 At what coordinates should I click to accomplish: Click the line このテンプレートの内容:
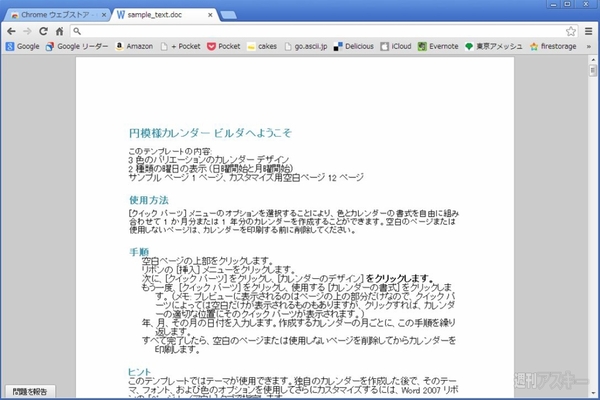coord(170,151)
